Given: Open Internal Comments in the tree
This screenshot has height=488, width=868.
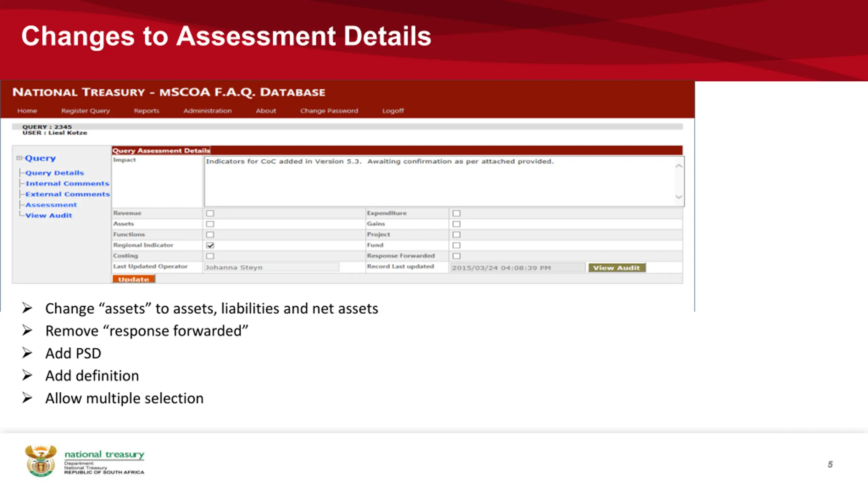Looking at the screenshot, I should click(67, 183).
